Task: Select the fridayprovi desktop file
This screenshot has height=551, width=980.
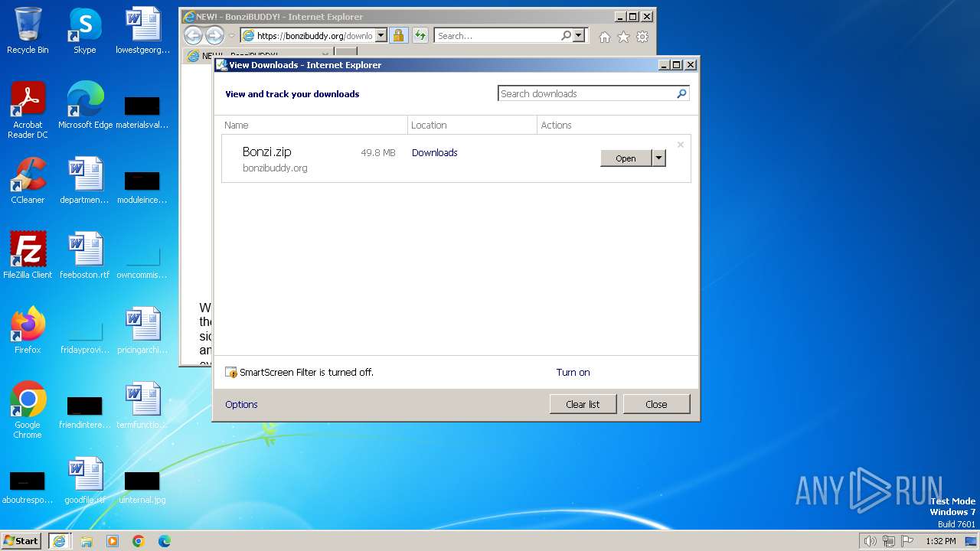Action: point(85,335)
